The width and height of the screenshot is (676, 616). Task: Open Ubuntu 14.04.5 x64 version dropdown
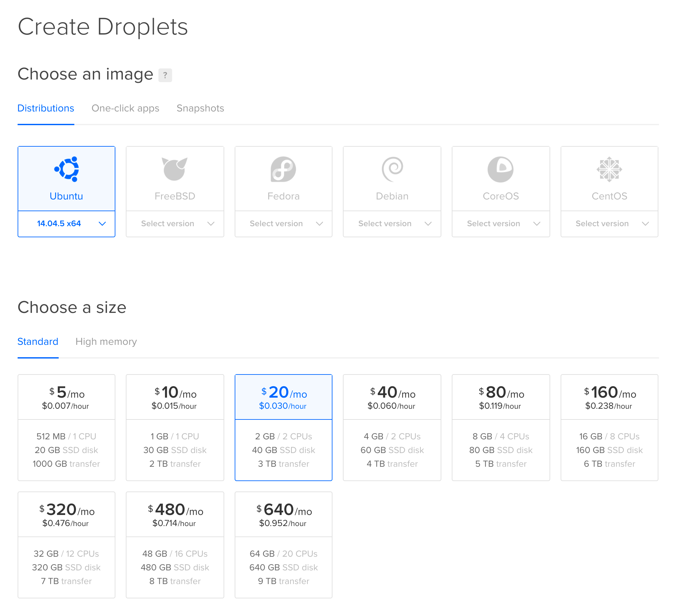coord(66,224)
